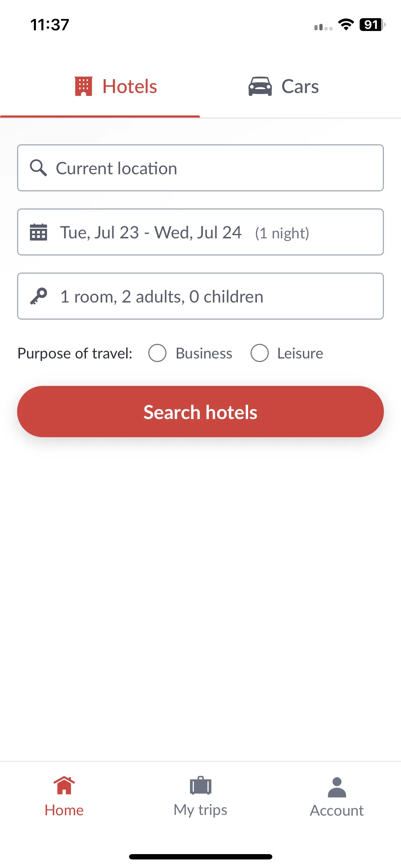This screenshot has width=401, height=868.
Task: Tap the calendar icon
Action: coord(38,232)
